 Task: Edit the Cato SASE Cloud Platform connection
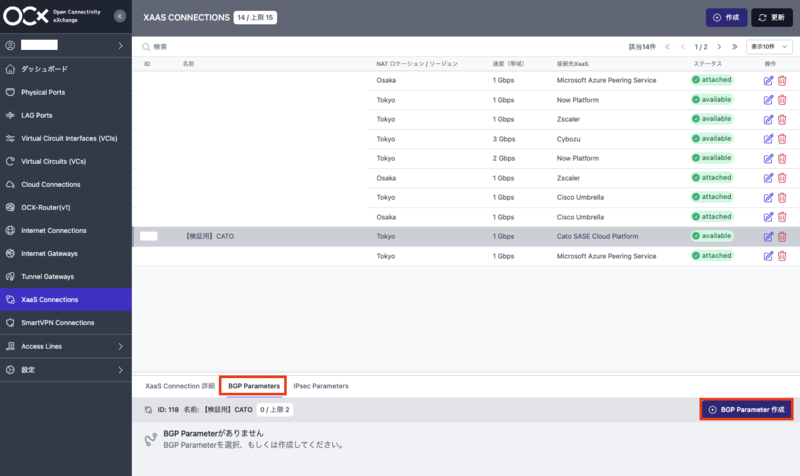pyautogui.click(x=768, y=237)
